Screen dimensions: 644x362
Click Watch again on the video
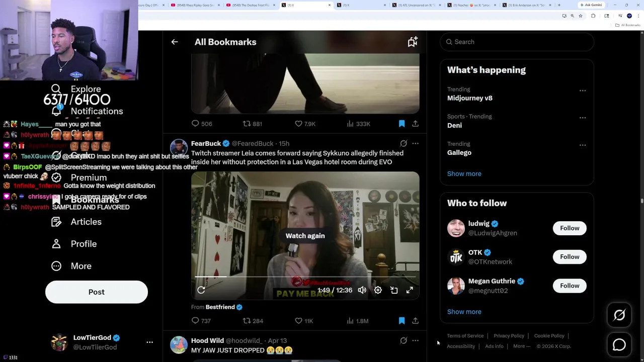coord(305,236)
